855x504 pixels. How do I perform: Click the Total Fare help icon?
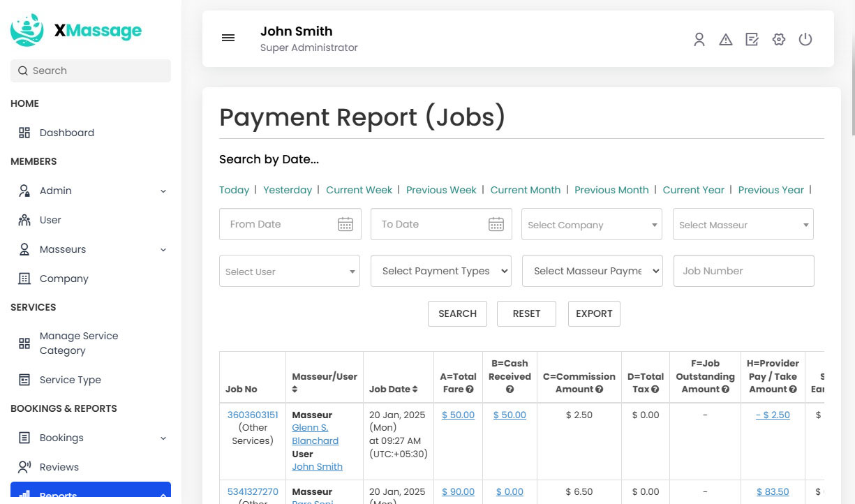click(x=470, y=390)
